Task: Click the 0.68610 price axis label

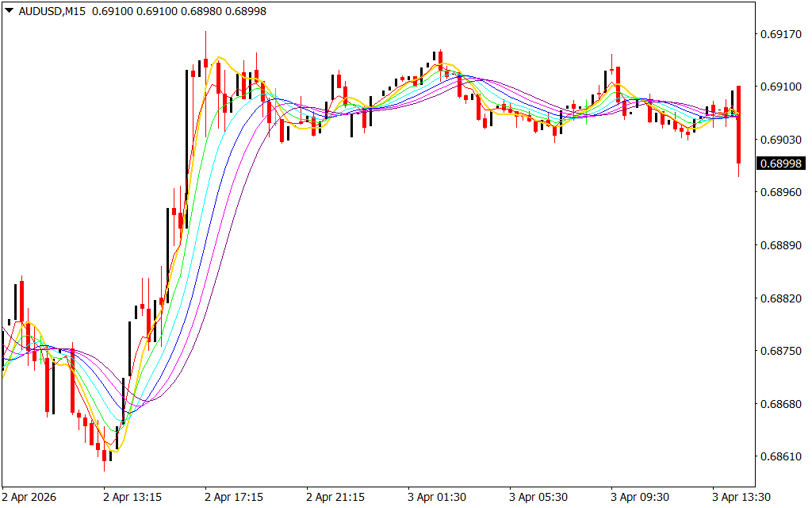Action: point(780,457)
